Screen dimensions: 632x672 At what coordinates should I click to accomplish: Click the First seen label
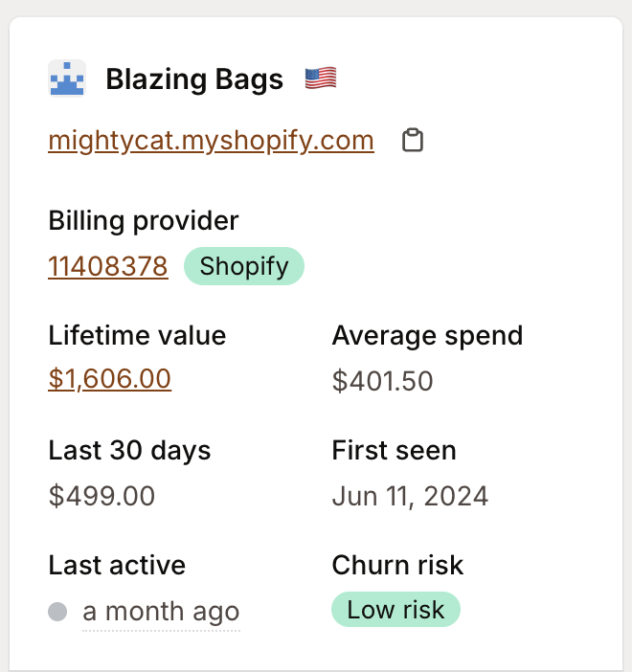394,450
